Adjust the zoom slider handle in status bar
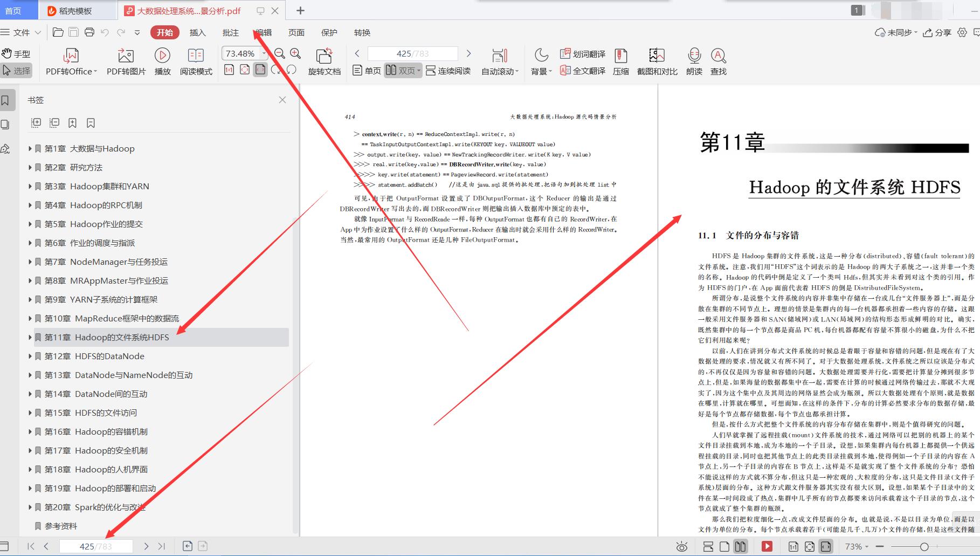980x556 pixels. click(x=924, y=547)
